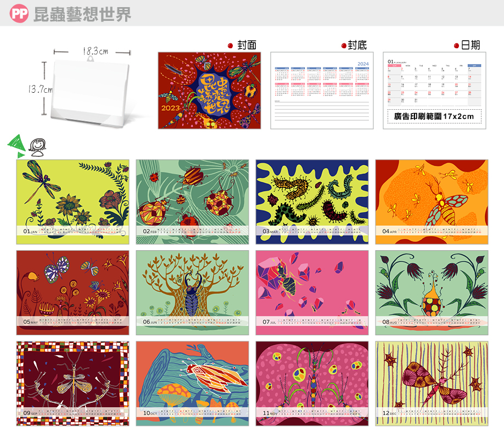Click the desk calendar stand product image

click(x=91, y=93)
